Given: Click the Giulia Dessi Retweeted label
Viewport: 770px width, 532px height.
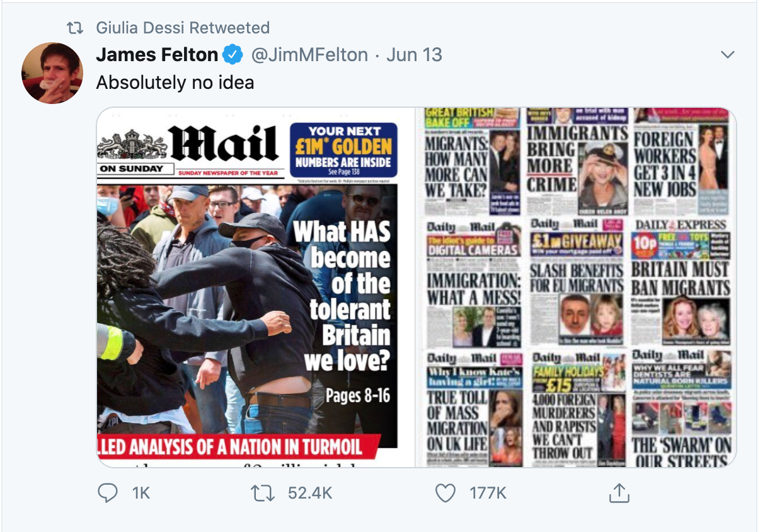Looking at the screenshot, I should coord(183,28).
